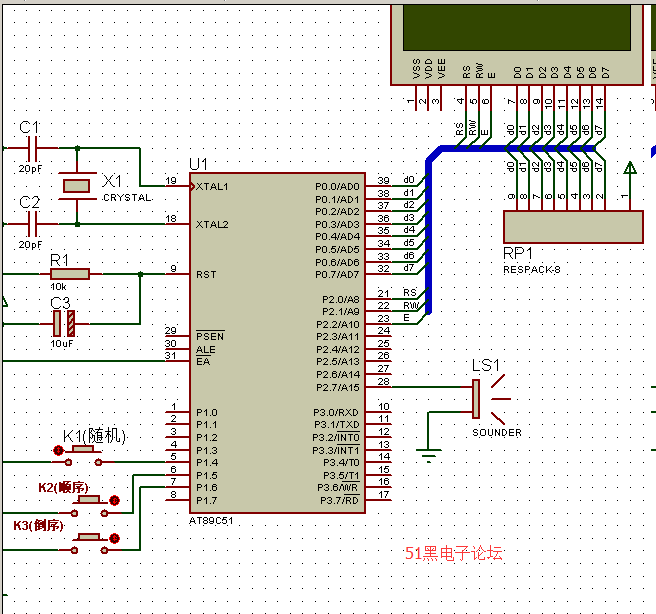The width and height of the screenshot is (656, 614).
Task: Click the RST pin label
Action: click(206, 274)
